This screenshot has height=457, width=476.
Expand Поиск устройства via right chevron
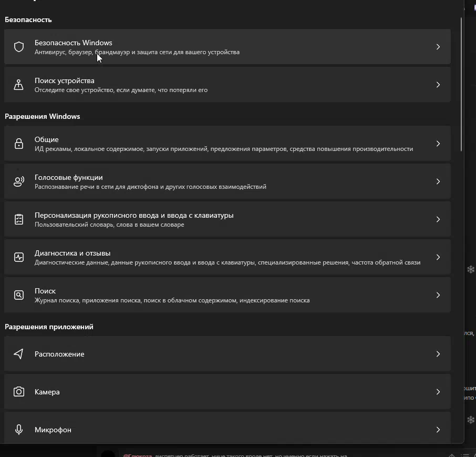click(438, 85)
